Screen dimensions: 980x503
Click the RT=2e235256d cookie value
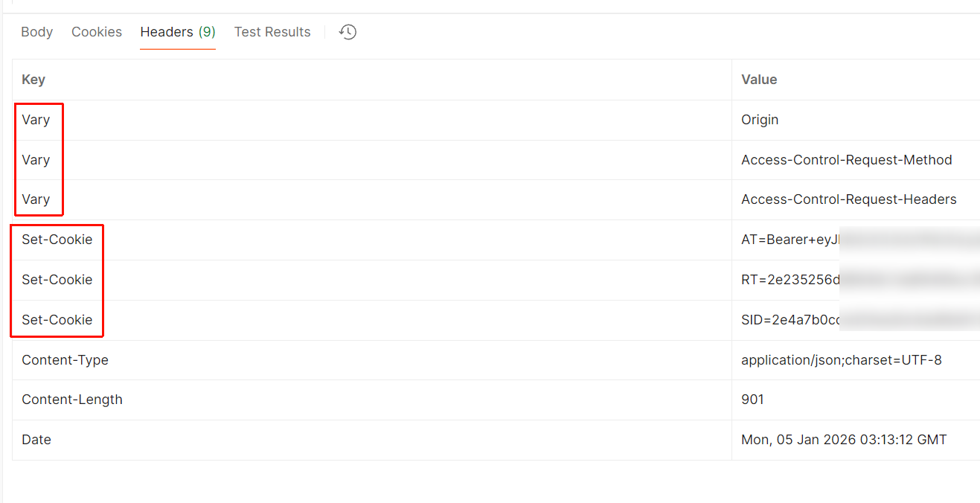[x=790, y=280]
